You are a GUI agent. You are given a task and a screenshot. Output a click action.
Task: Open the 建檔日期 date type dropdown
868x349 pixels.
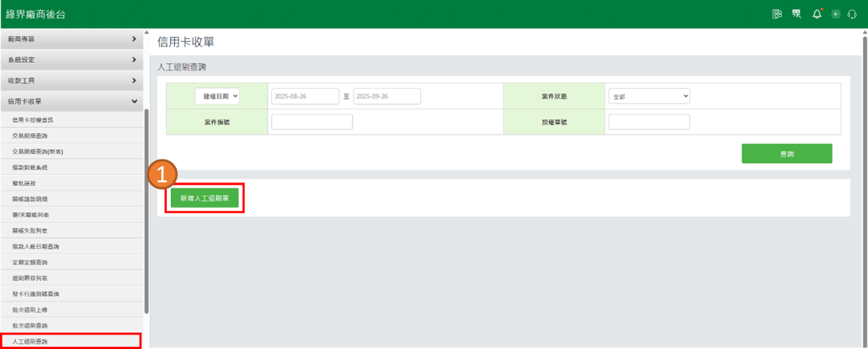[x=217, y=96]
